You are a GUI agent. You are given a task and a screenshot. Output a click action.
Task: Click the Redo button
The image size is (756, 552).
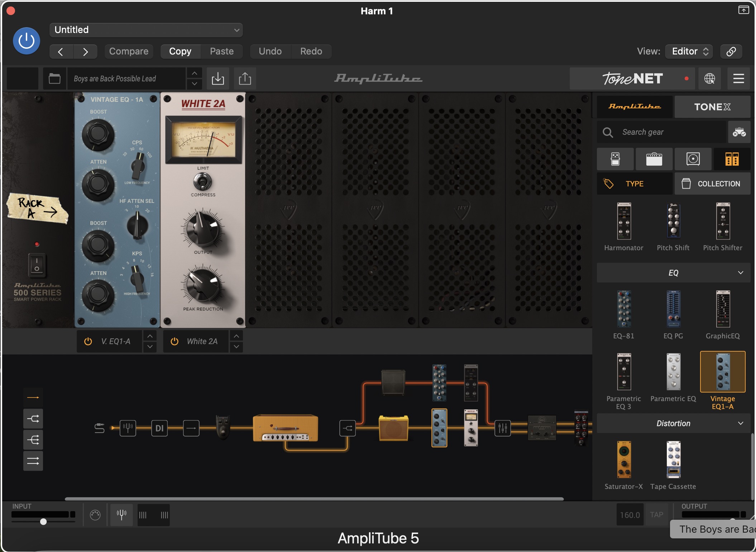[311, 52]
